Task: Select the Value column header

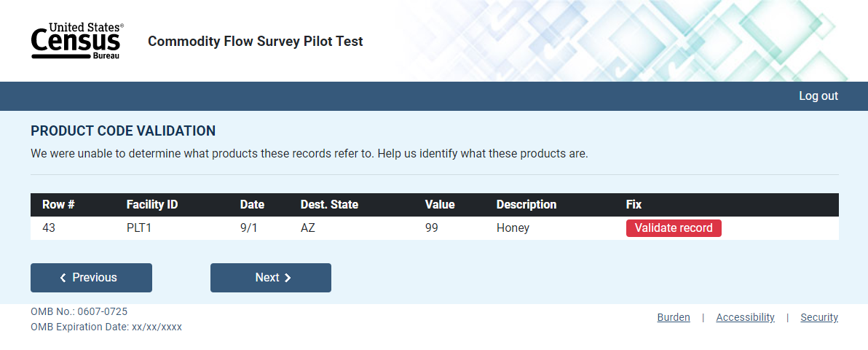Action: tap(440, 205)
